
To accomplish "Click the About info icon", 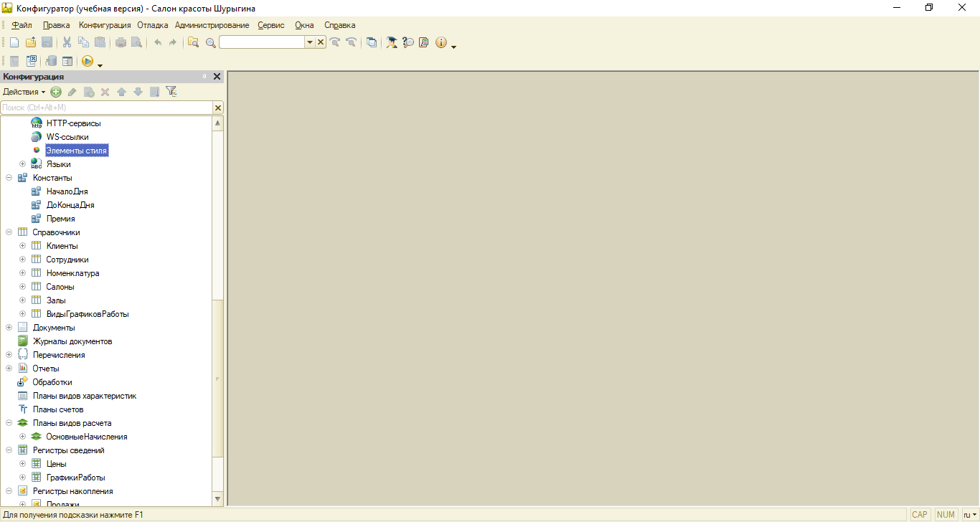I will pos(440,42).
